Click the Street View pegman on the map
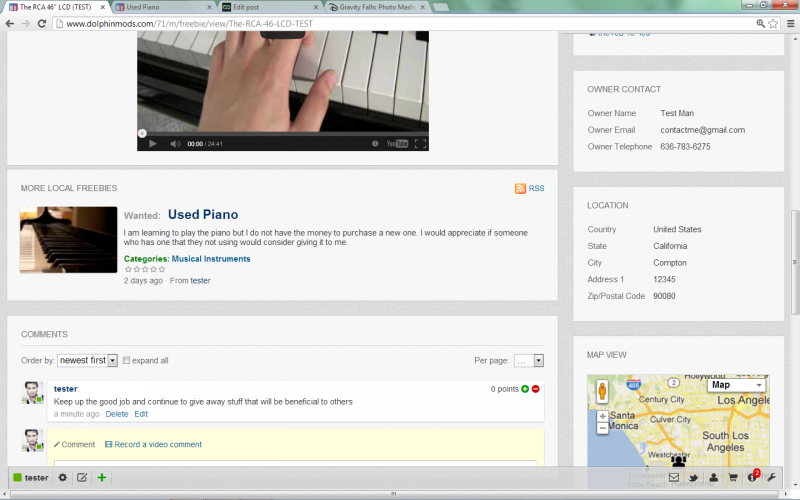This screenshot has height=500, width=800. click(x=602, y=391)
